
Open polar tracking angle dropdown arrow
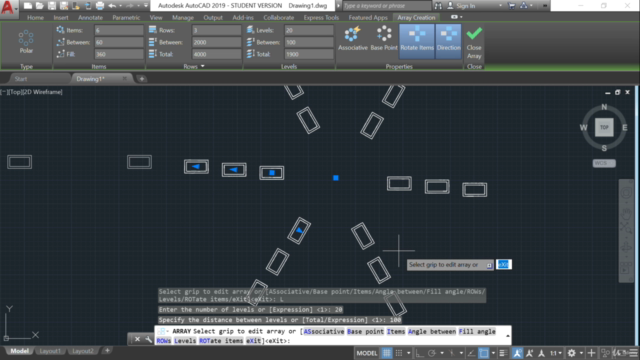442,353
